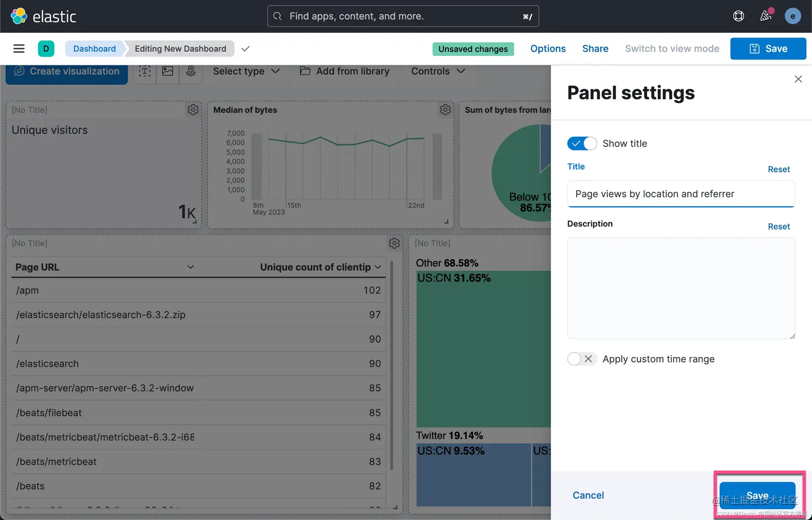This screenshot has height=520, width=812.
Task: Open the newsfeed celebration icon
Action: [x=766, y=16]
